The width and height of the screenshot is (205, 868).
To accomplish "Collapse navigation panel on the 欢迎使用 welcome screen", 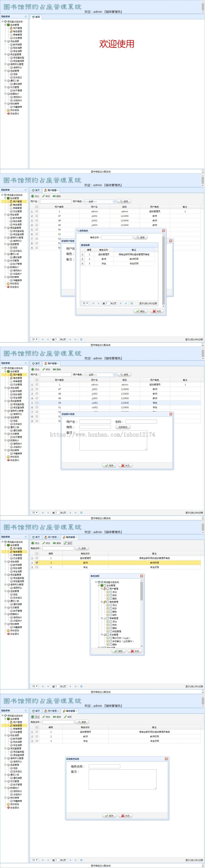I will point(25,17).
